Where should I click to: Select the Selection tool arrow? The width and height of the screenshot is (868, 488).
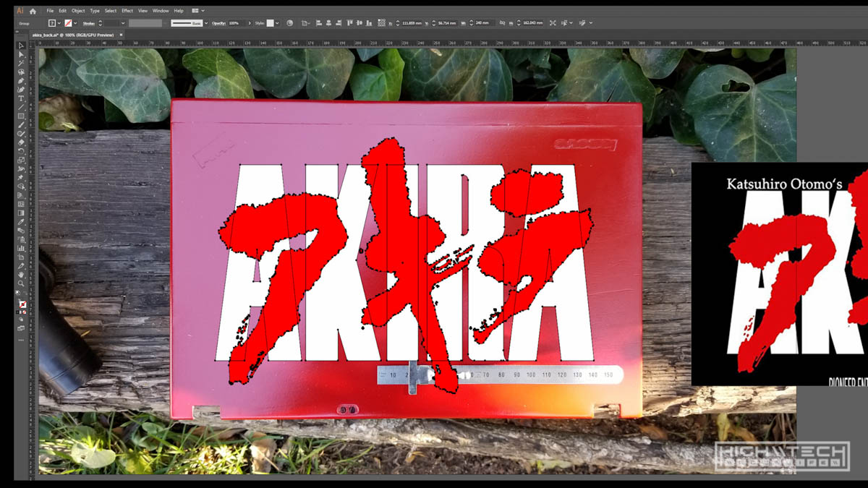(21, 46)
